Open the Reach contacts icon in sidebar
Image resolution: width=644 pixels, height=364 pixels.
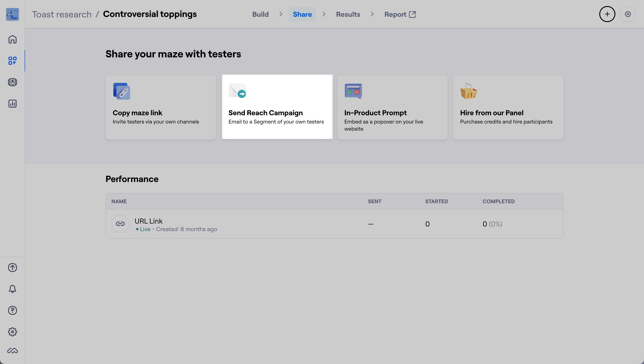click(x=12, y=82)
